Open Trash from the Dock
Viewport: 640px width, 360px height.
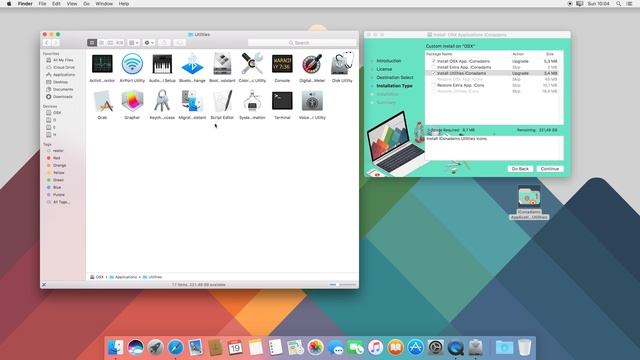[x=524, y=348]
